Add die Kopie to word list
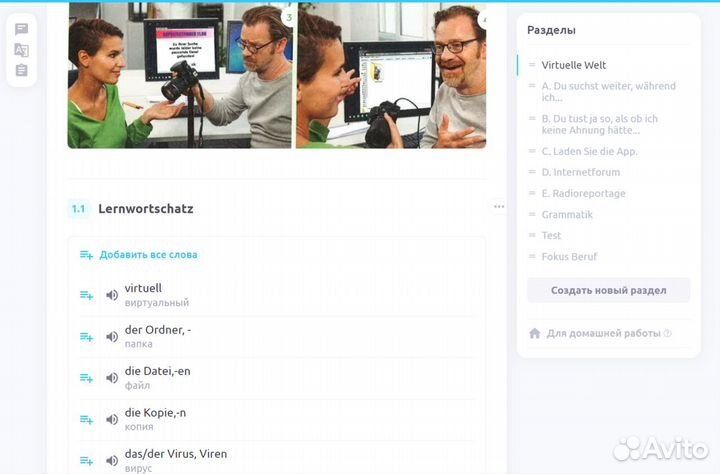720x474 pixels. click(86, 420)
